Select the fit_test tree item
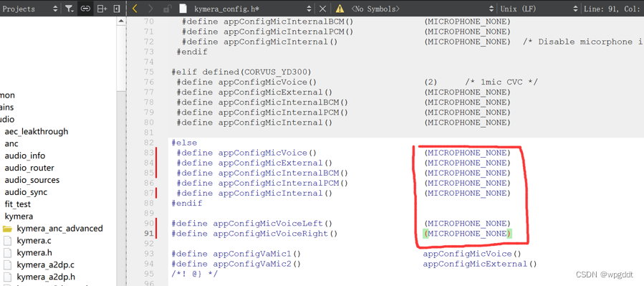644x286 pixels. 18,204
